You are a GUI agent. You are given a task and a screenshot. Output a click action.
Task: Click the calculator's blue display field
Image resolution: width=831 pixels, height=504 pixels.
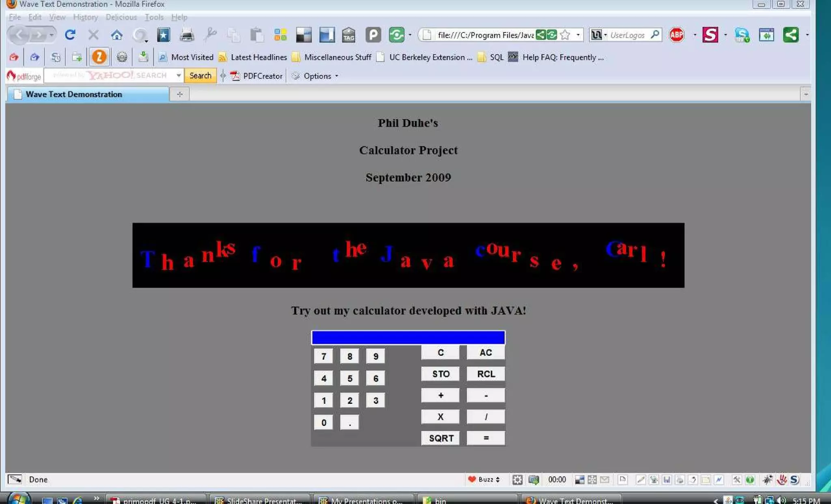[408, 337]
